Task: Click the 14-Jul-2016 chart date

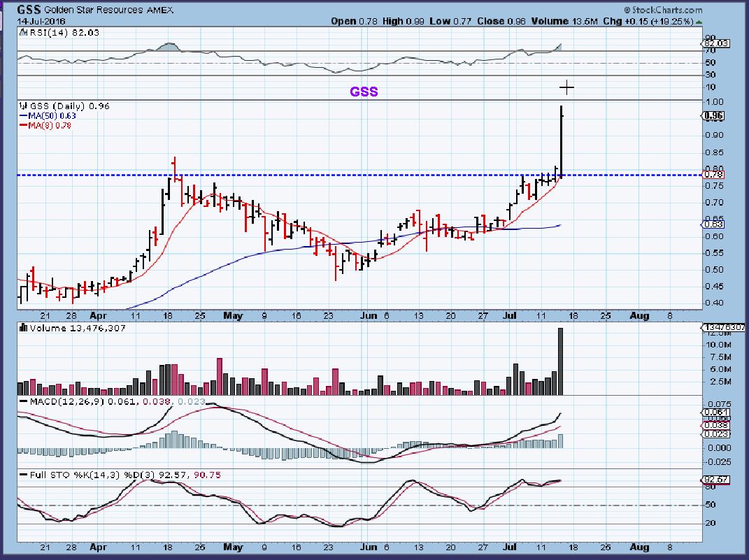Action: point(41,22)
